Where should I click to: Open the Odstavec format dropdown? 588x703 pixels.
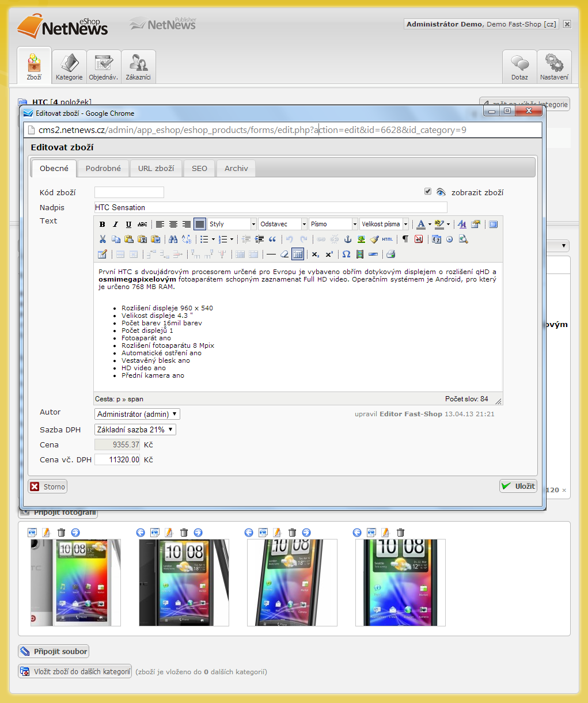click(283, 224)
